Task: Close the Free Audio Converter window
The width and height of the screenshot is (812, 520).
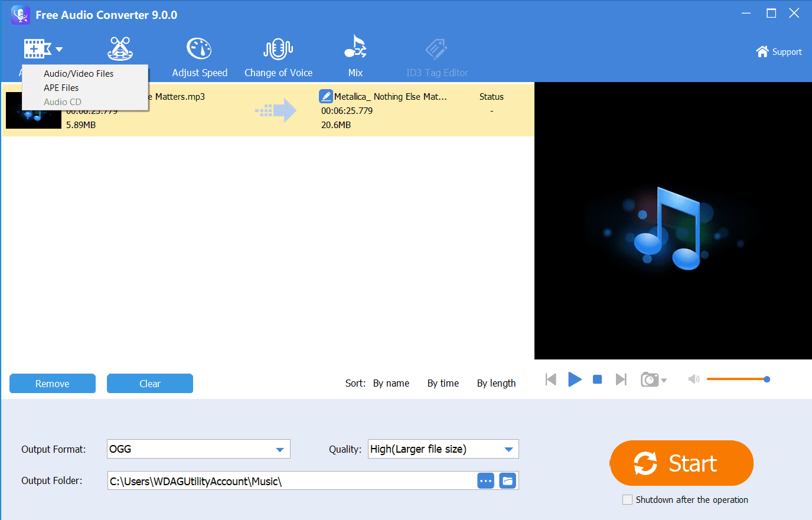Action: (x=794, y=13)
